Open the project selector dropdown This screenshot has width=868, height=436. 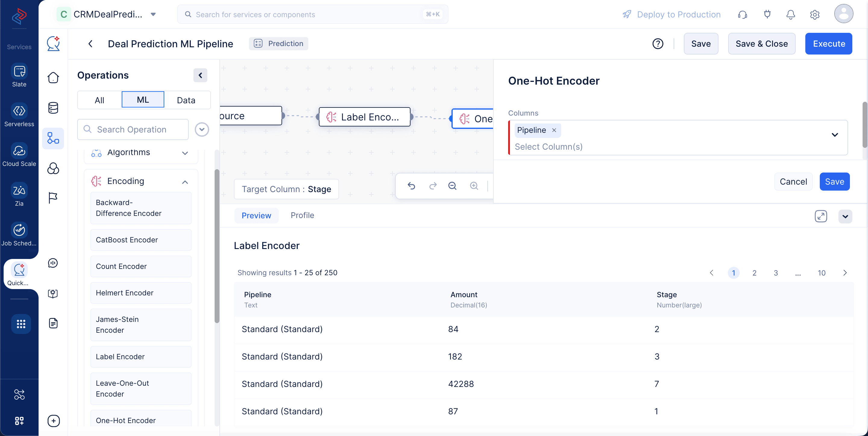(153, 14)
